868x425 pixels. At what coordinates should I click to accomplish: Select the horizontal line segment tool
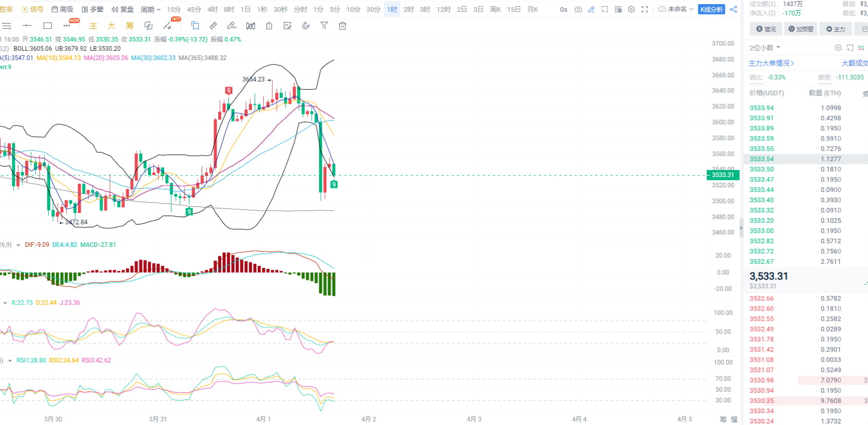27,26
